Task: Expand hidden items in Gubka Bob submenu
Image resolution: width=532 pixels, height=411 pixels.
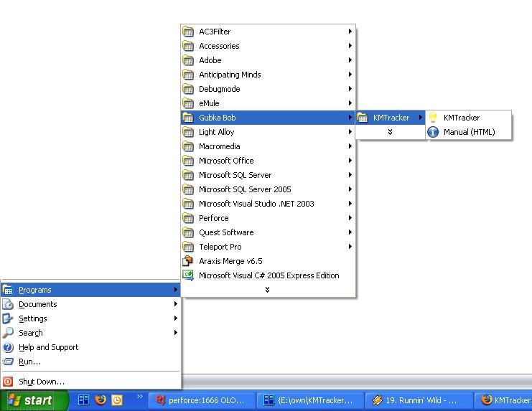Action: [x=390, y=132]
